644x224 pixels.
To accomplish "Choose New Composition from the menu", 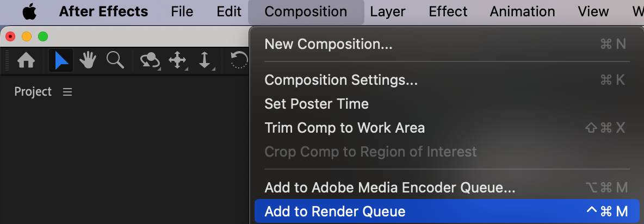I will pos(328,44).
